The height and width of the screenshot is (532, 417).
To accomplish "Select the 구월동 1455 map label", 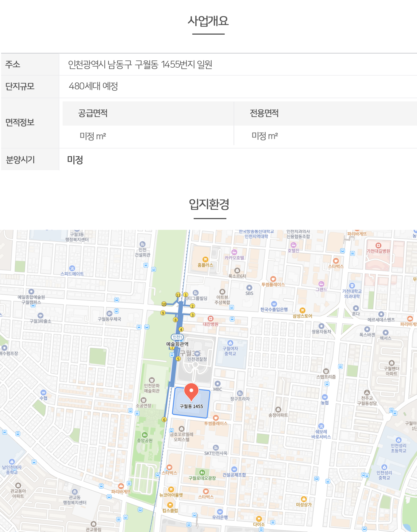I will pos(191,406).
